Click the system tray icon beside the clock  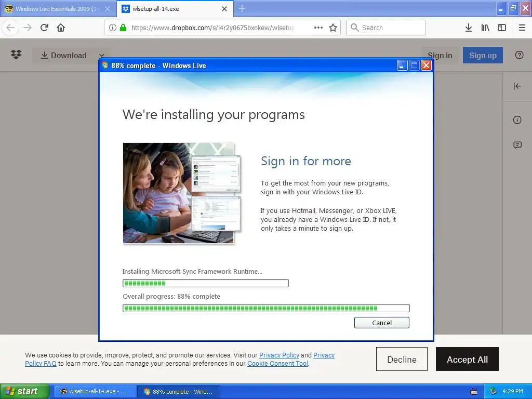point(493,391)
